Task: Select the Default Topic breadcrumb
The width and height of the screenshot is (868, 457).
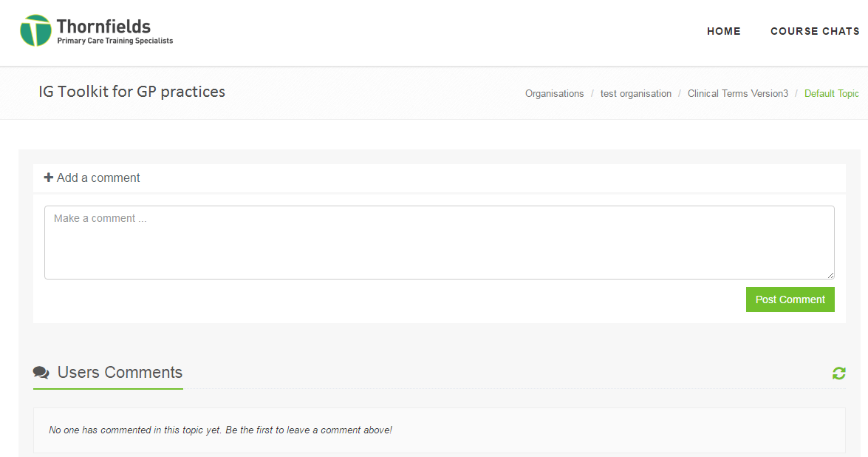Action: [831, 94]
